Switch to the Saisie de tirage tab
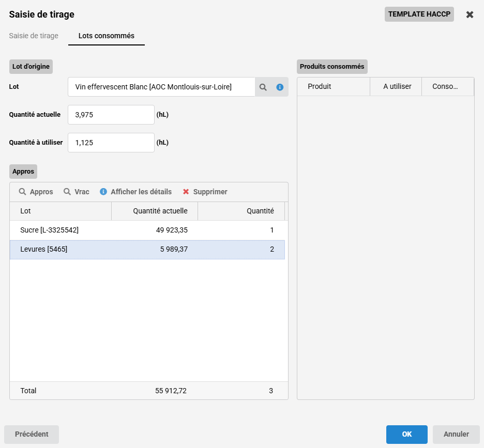The height and width of the screenshot is (448, 484). click(x=34, y=36)
